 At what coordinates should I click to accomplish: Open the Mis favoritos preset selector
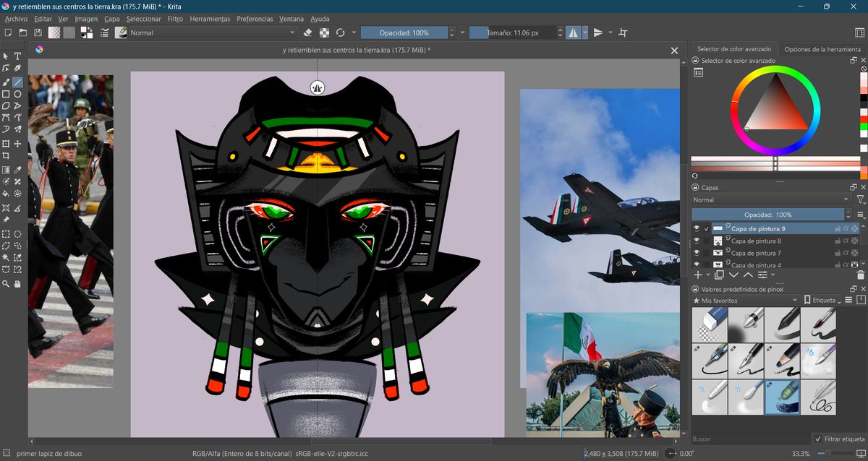[745, 299]
